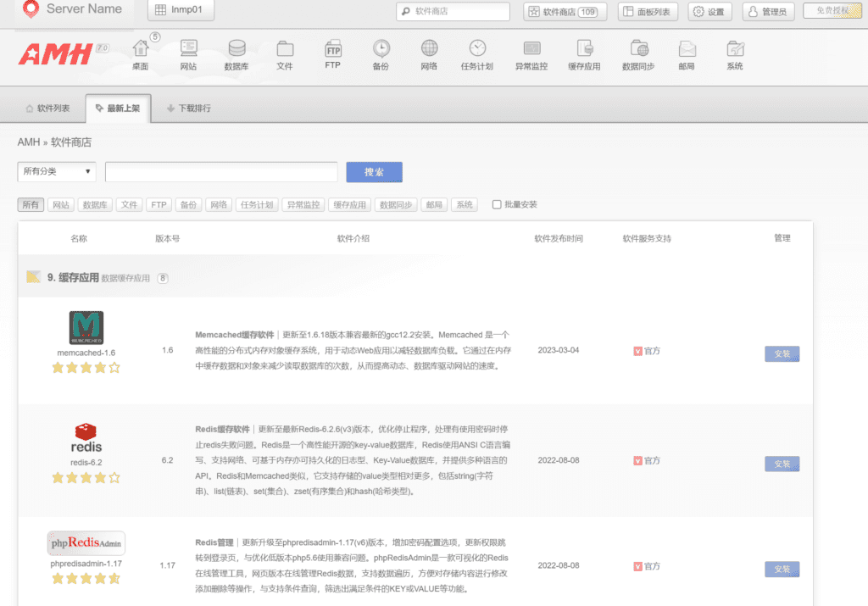Click the 9. 缓存应用 category heading

coord(73,277)
